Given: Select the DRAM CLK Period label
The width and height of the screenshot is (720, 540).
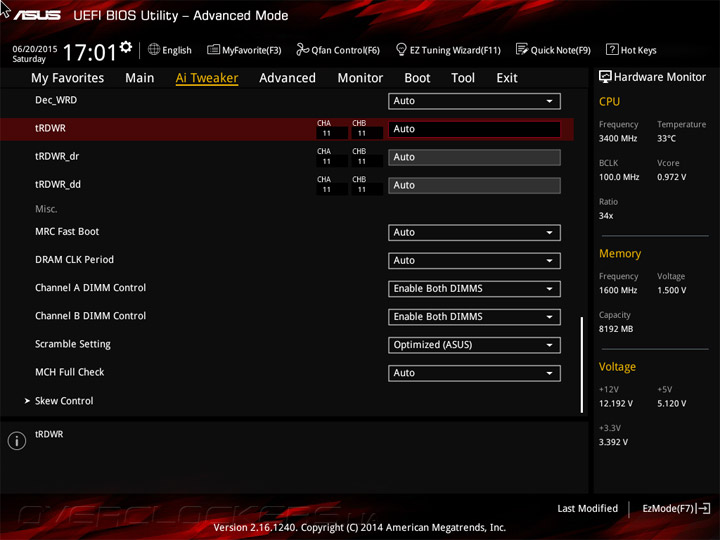Looking at the screenshot, I should click(74, 259).
